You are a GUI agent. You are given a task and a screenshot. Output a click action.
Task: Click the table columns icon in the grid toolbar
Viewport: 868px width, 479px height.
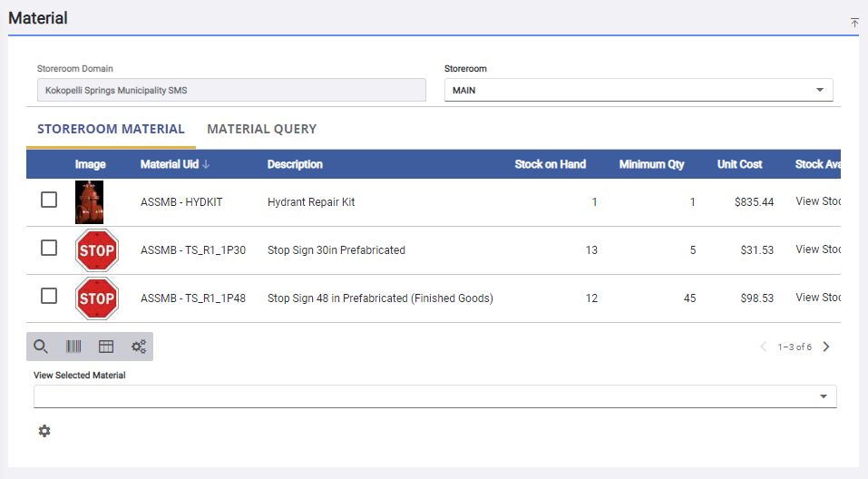click(106, 347)
